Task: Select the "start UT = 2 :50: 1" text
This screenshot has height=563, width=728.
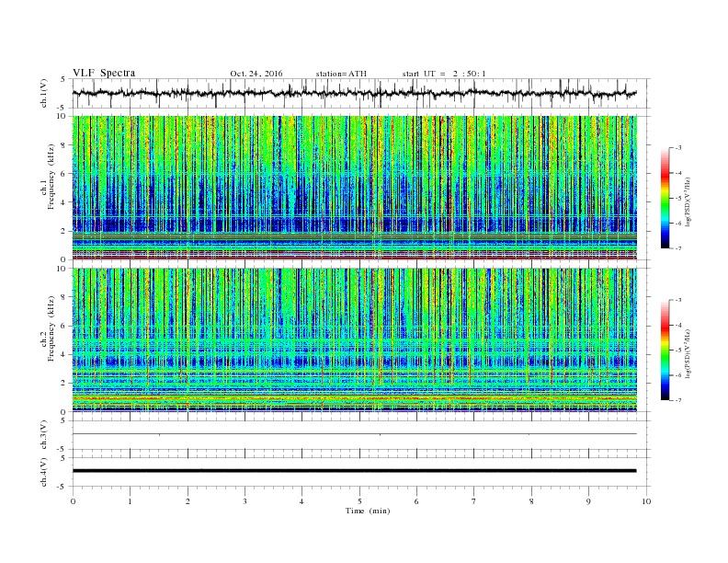Action: click(x=444, y=74)
